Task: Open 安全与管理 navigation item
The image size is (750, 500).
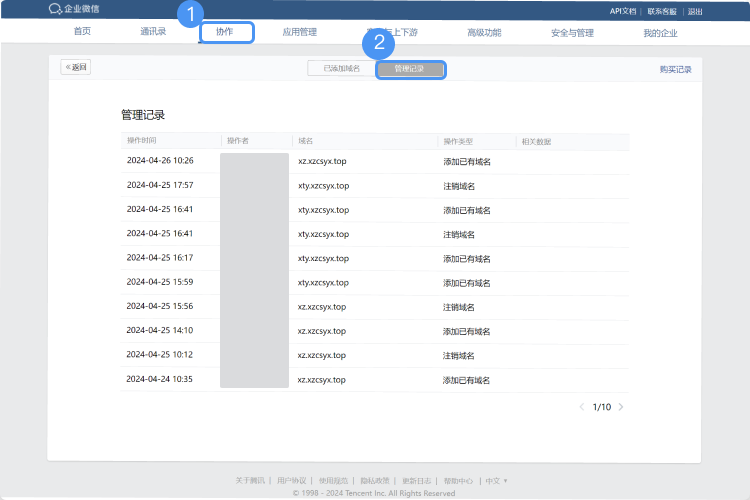Action: click(572, 33)
